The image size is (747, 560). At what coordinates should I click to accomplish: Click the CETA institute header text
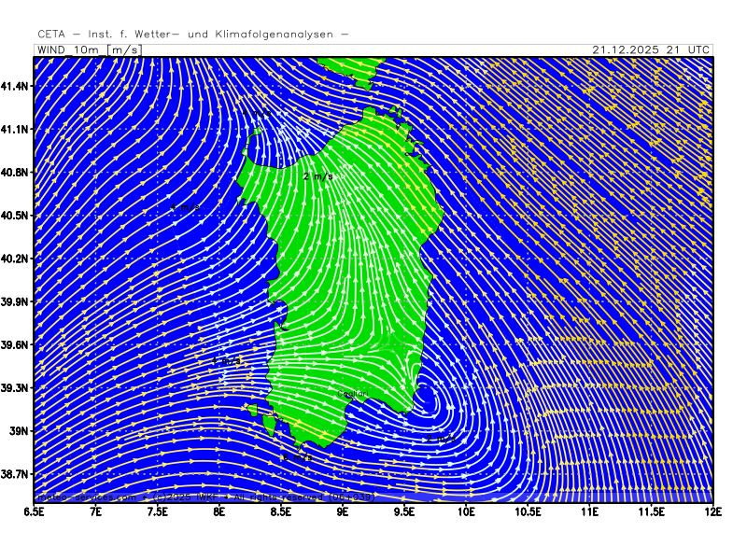(x=193, y=34)
